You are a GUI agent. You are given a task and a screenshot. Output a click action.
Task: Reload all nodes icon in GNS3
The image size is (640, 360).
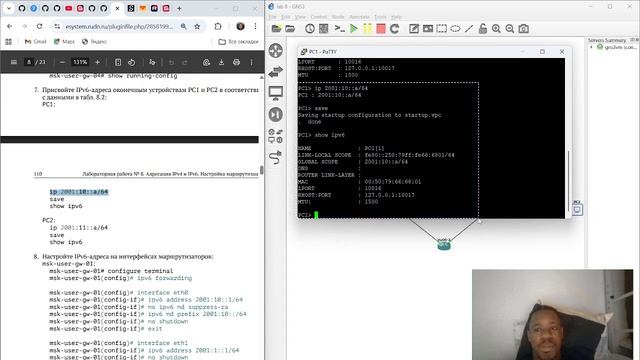pyautogui.click(x=394, y=29)
